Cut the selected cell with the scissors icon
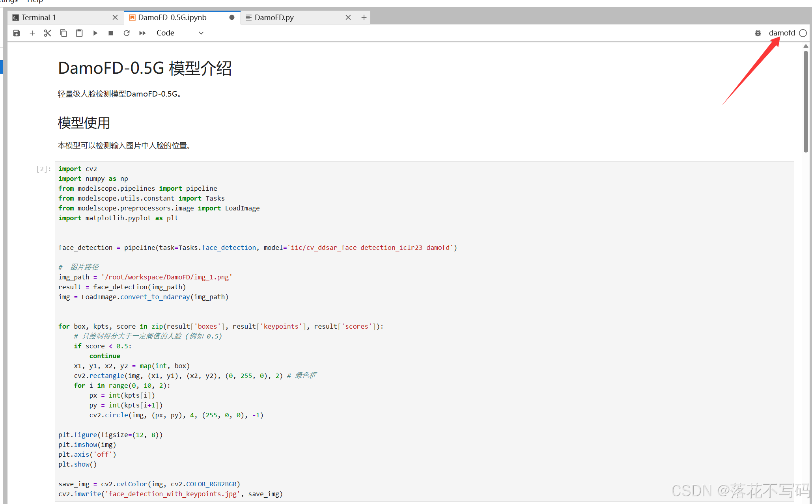Screen dimensions: 812x504 pos(48,33)
